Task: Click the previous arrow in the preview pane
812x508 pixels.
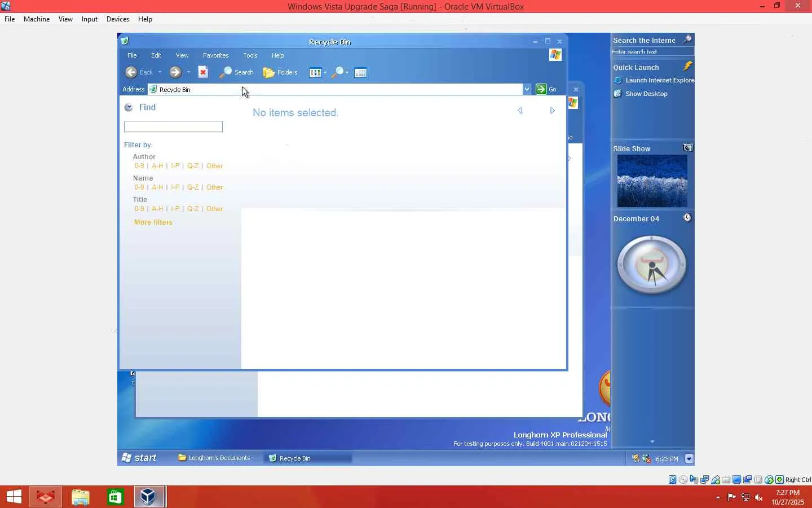Action: pyautogui.click(x=520, y=111)
